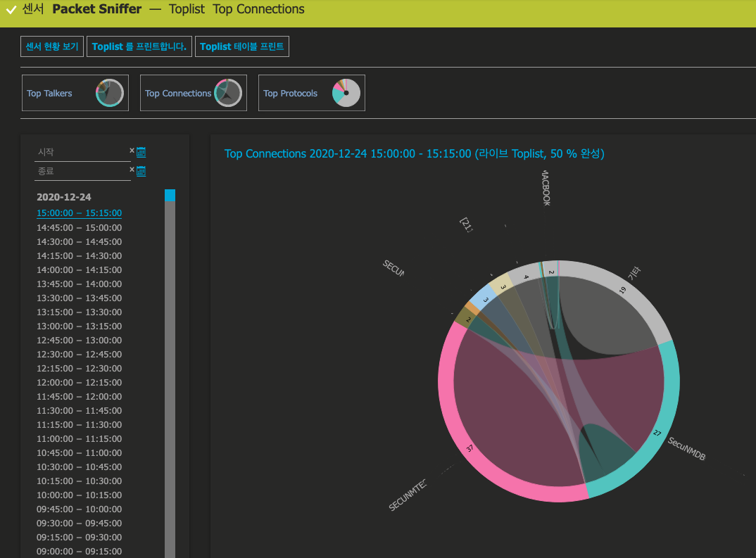Select period 10:15:00 – 10:30:00

click(79, 481)
